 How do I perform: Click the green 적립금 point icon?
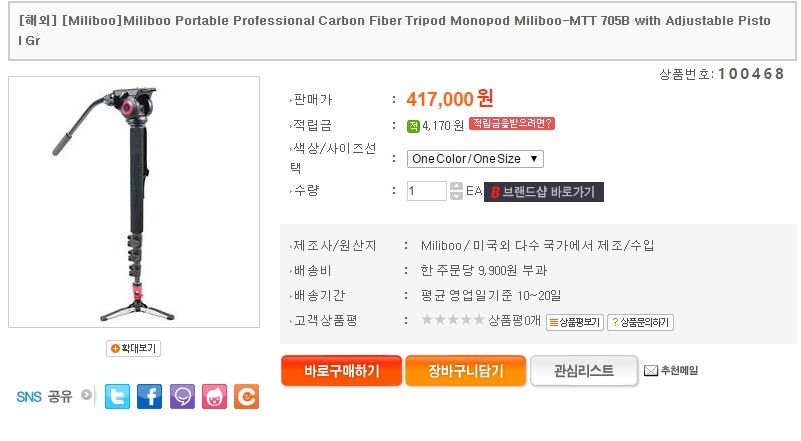click(413, 125)
